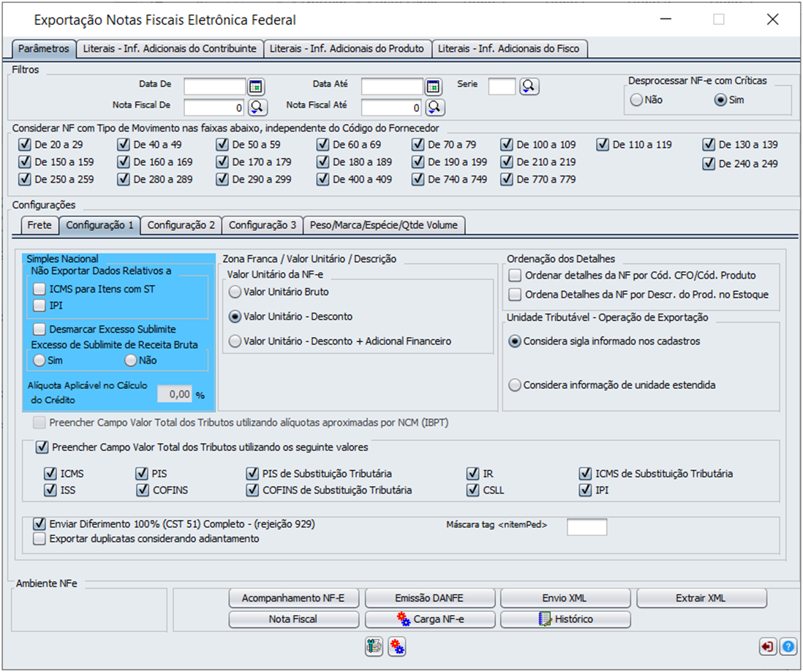Click the red exit door icon
This screenshot has height=672, width=803.
coord(768,647)
